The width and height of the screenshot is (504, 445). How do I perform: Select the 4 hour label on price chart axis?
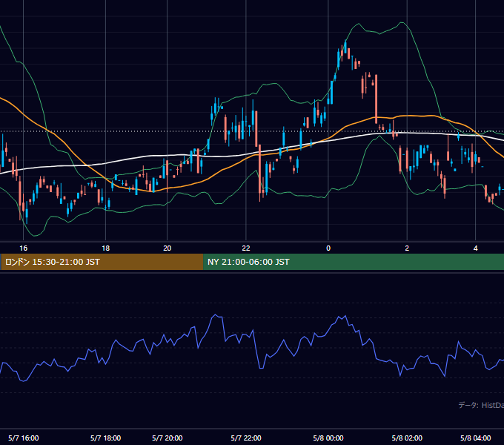click(475, 248)
